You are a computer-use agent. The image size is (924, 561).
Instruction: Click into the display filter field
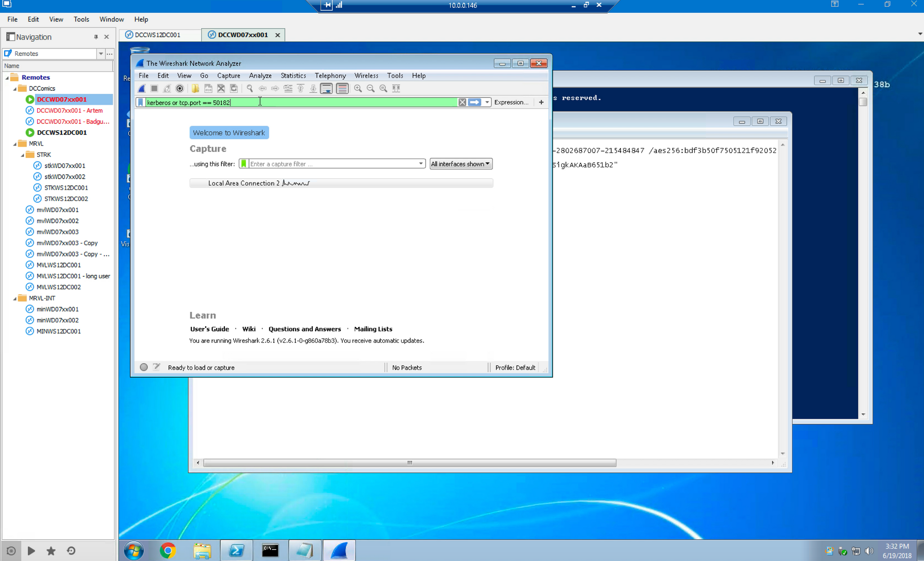(x=301, y=102)
